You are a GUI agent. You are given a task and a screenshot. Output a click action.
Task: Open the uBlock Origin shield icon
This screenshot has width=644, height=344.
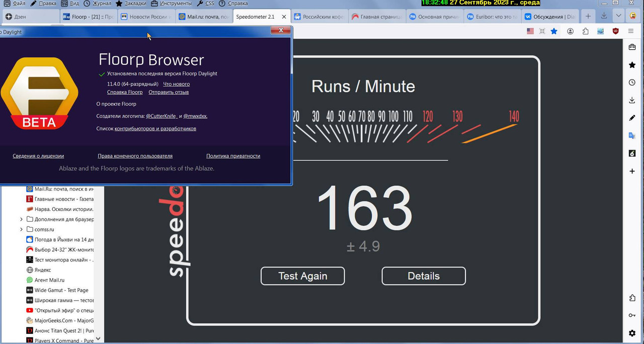615,31
